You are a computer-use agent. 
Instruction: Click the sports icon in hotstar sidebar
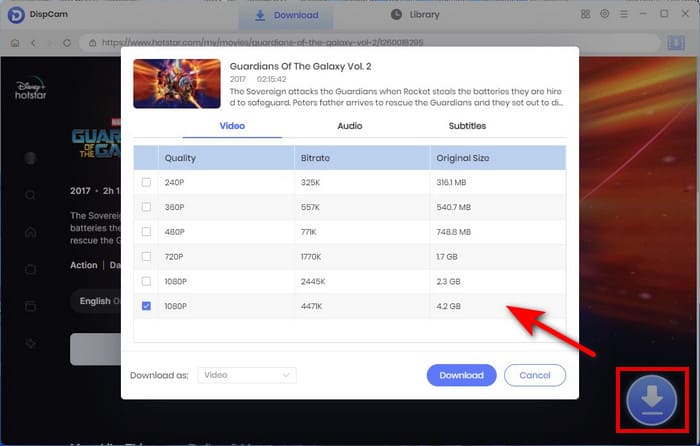click(30, 343)
